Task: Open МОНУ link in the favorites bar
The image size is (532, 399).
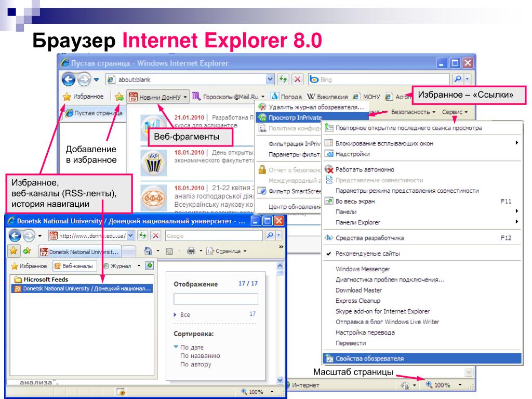Action: 367,97
